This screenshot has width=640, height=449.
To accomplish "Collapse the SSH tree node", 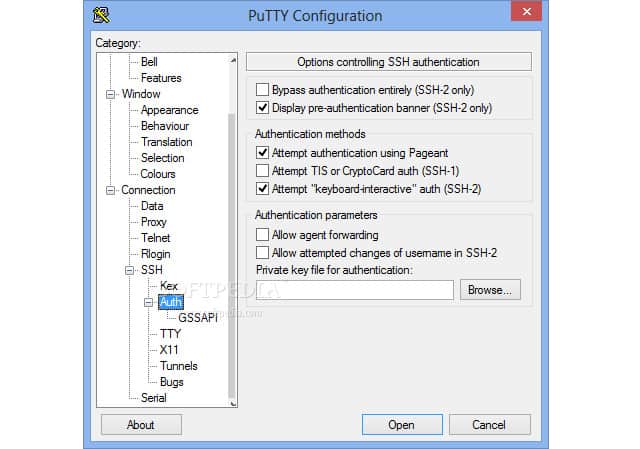I will click(129, 270).
